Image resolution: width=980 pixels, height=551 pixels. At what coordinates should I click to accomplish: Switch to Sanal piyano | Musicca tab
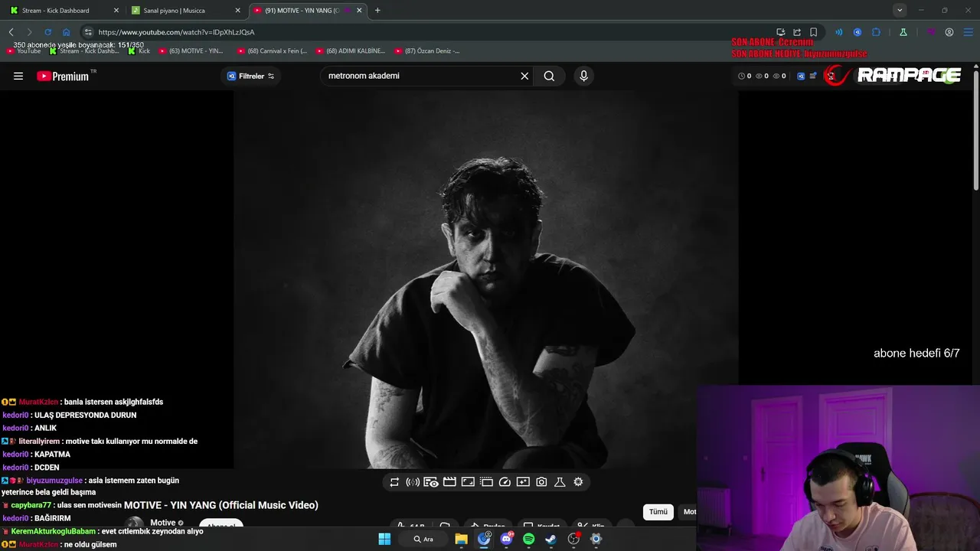tap(185, 11)
